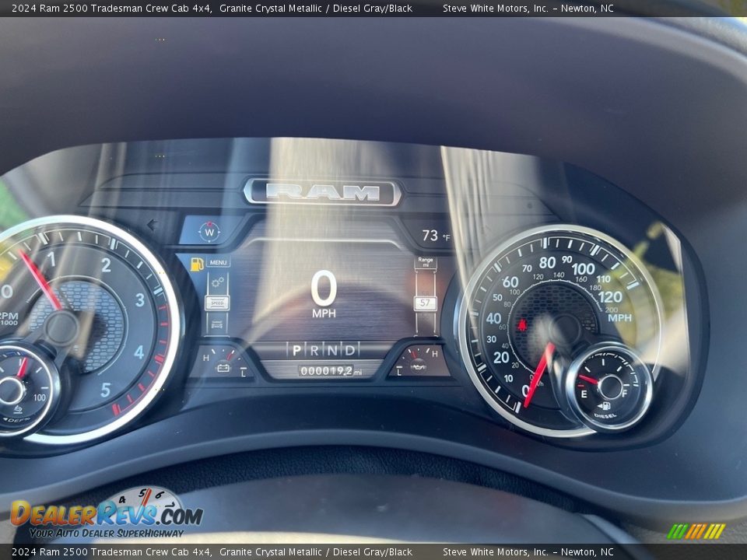Click the red fuel gauge needle
Image resolution: width=747 pixels, height=560 pixels.
coord(588,380)
